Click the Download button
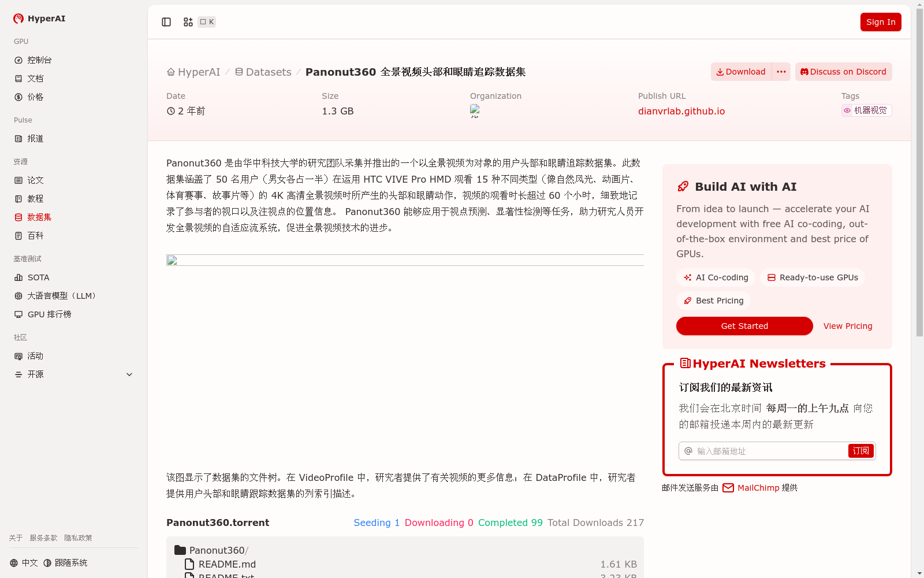Screen dimensions: 924x578 coord(741,72)
